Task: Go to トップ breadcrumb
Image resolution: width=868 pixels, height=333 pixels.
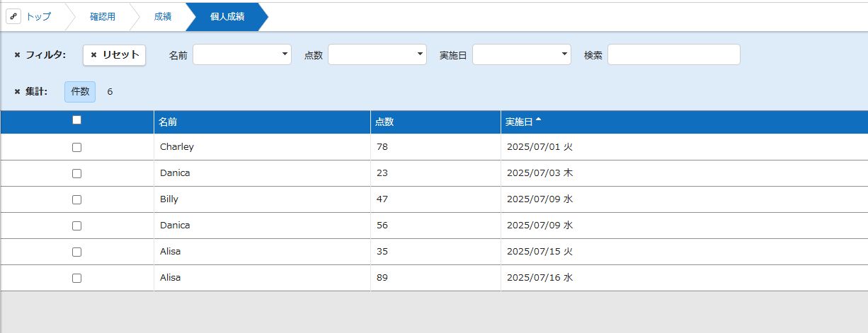Action: 38,16
